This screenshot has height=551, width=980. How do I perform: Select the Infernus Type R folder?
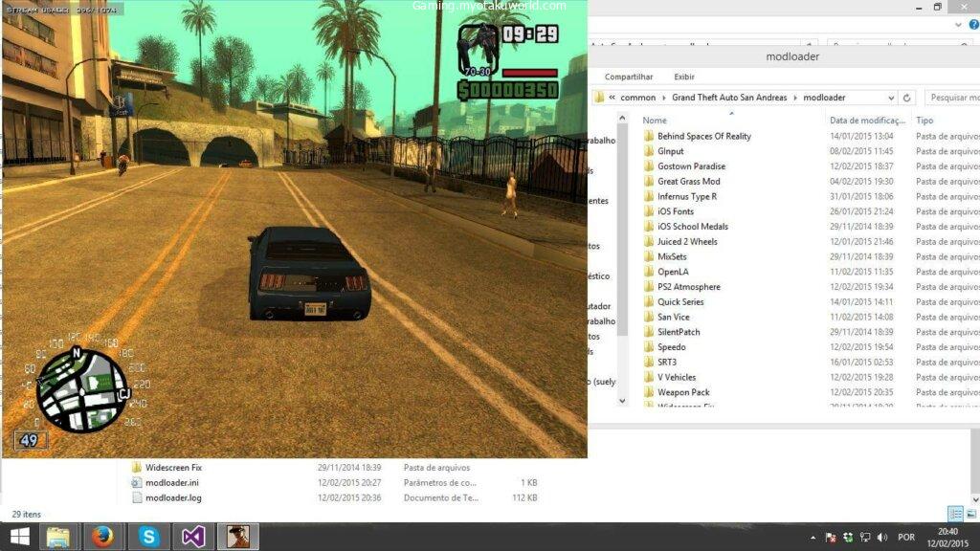pos(687,196)
